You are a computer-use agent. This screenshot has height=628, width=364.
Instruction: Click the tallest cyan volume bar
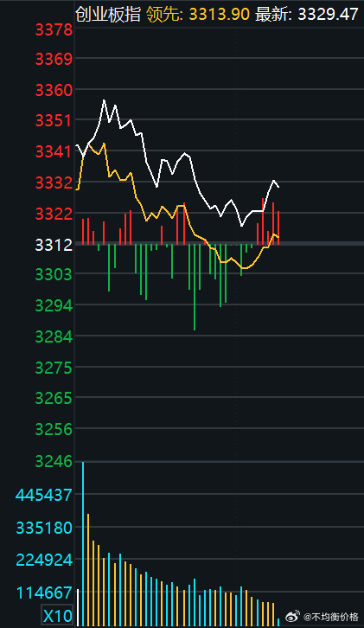click(83, 544)
